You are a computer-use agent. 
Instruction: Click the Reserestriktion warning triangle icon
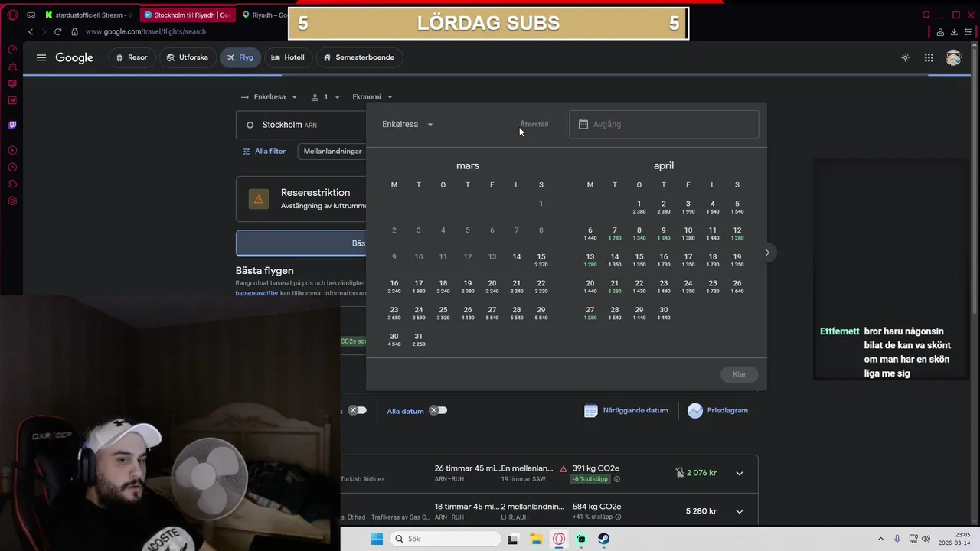click(259, 200)
